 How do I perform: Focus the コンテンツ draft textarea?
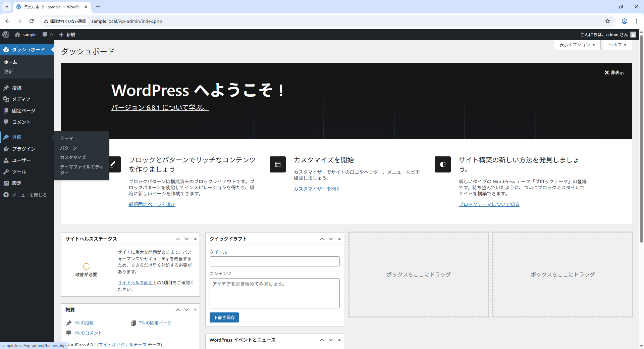coord(275,293)
